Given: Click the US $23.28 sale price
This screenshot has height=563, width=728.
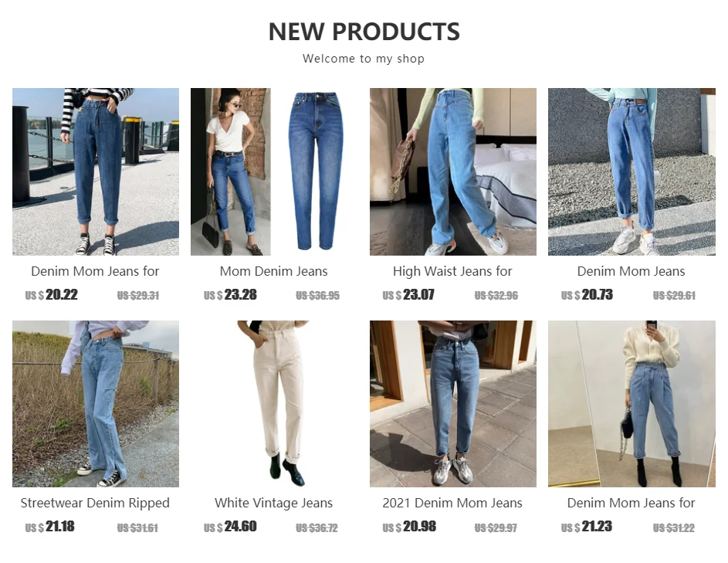Looking at the screenshot, I should pyautogui.click(x=230, y=295).
